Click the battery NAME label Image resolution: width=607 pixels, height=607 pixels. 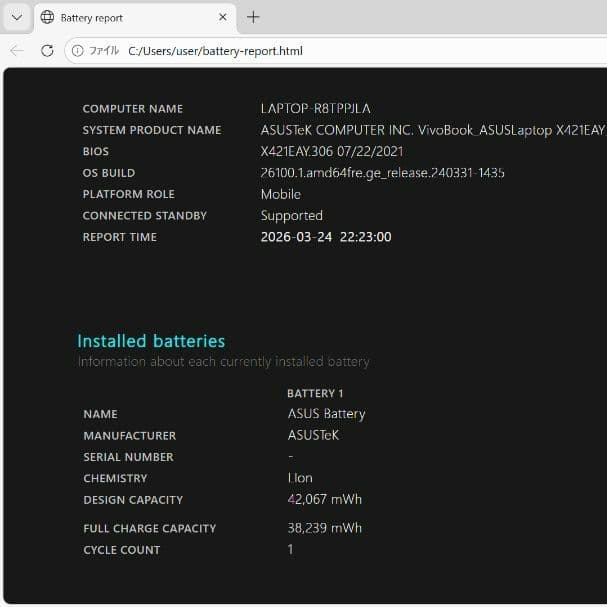(x=100, y=414)
